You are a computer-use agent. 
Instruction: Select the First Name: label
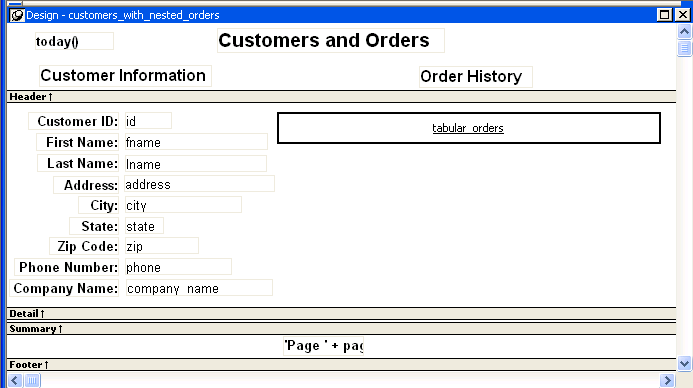point(78,142)
